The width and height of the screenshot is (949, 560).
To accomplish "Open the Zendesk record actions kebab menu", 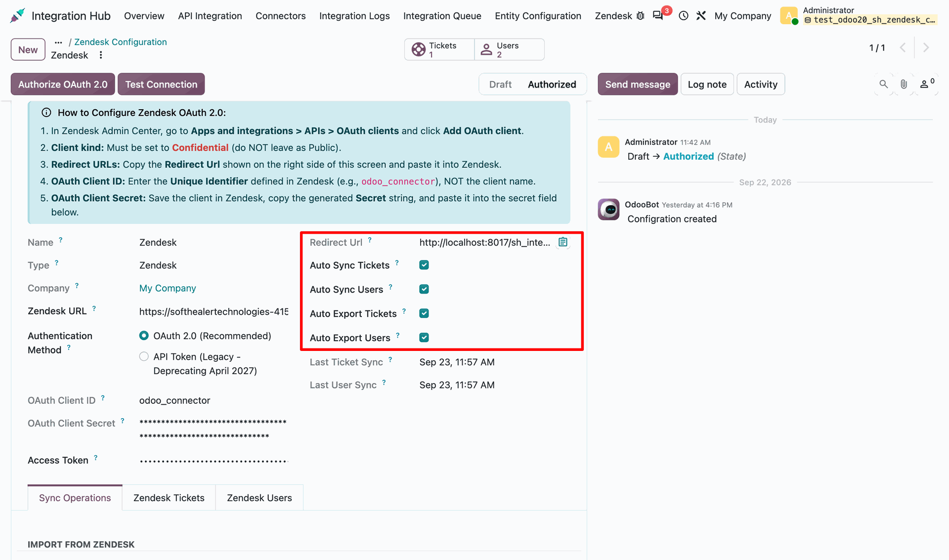I will tap(101, 55).
